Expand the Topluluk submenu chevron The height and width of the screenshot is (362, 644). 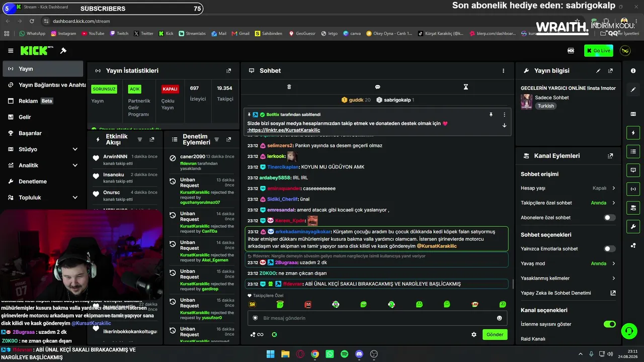[75, 198]
